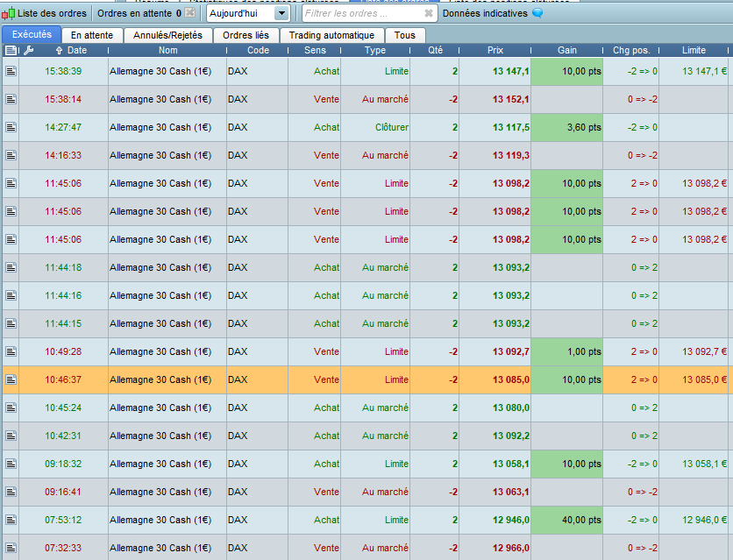Image resolution: width=733 pixels, height=560 pixels.
Task: Click the 13 152,1 price cell
Action: coord(495,99)
